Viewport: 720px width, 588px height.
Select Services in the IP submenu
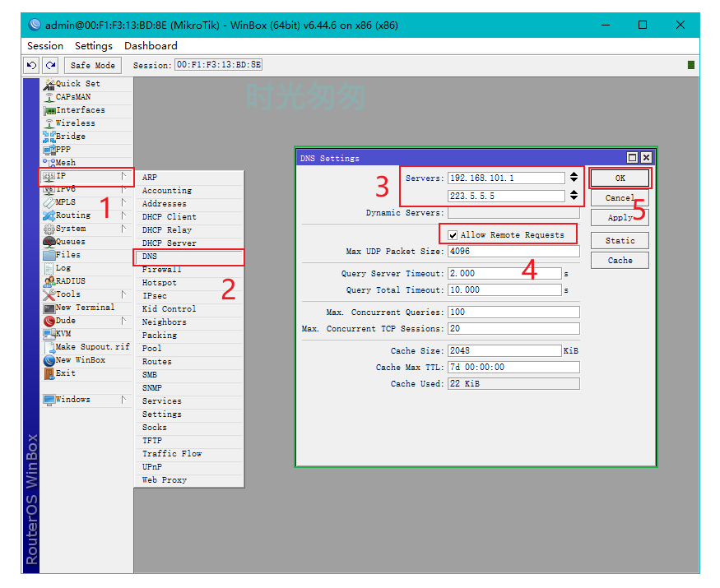[x=189, y=401]
